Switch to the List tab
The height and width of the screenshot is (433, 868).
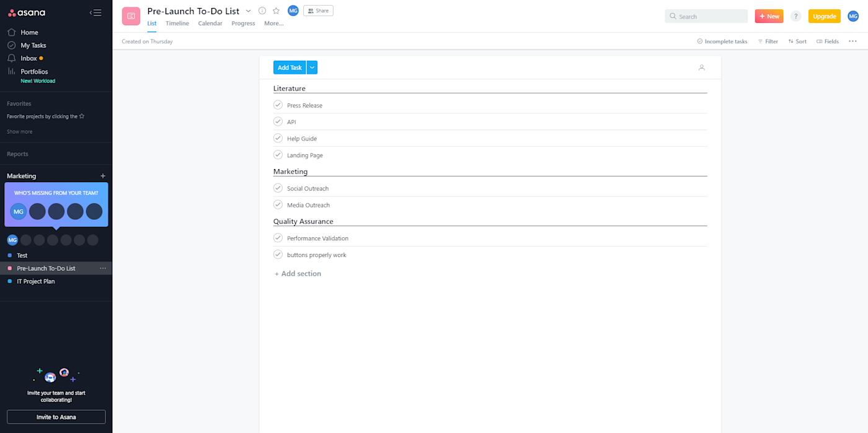tap(152, 24)
